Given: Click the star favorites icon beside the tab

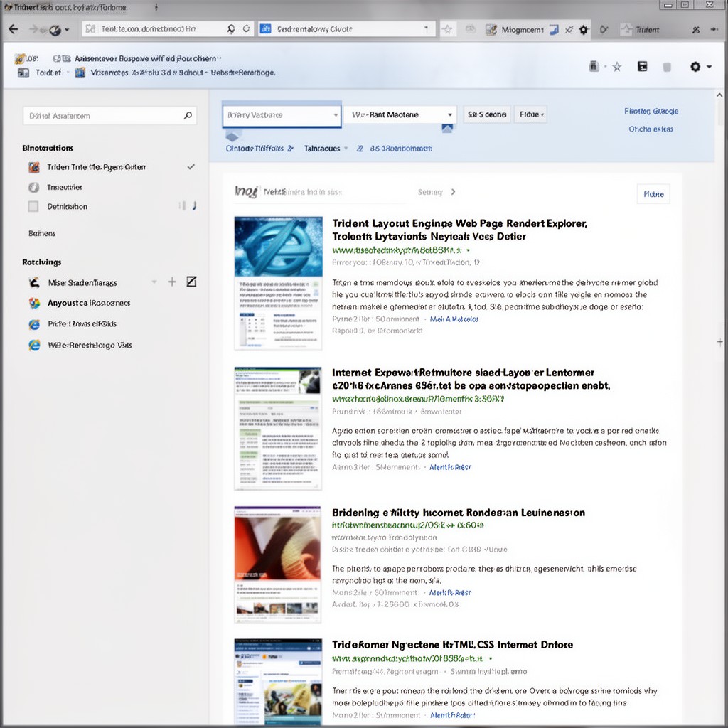Looking at the screenshot, I should (x=447, y=29).
